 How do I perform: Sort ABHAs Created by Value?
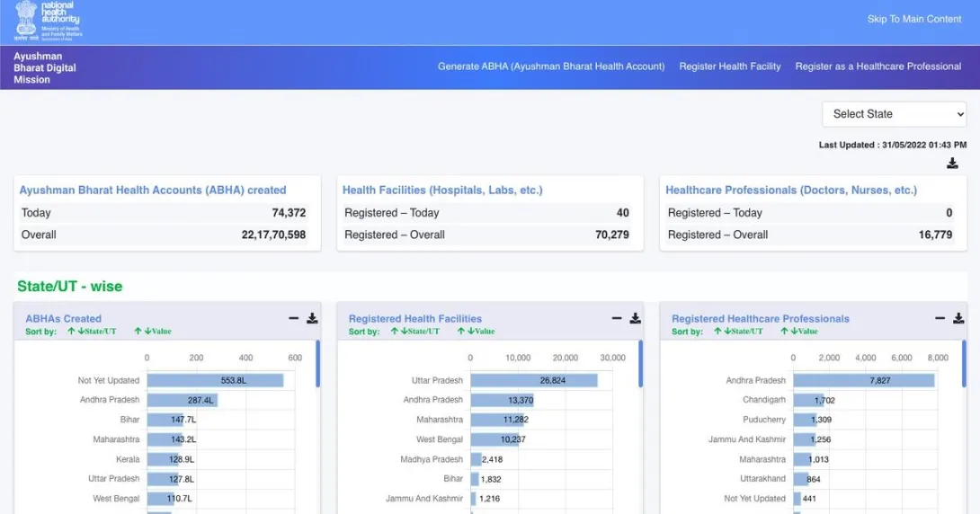(x=153, y=331)
